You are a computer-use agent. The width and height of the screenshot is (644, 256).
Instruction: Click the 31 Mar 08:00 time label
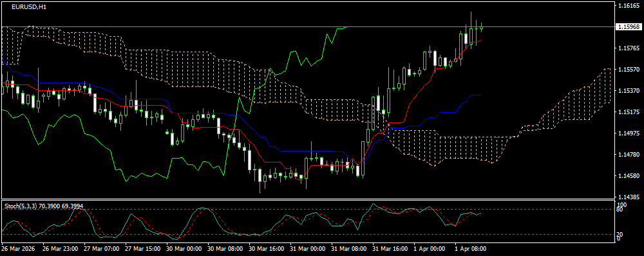[x=349, y=249]
